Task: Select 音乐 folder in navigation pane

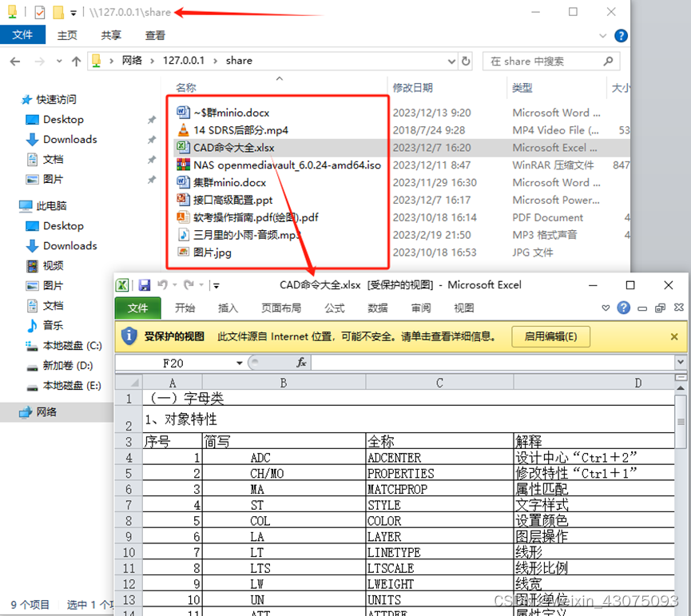Action: pyautogui.click(x=53, y=326)
